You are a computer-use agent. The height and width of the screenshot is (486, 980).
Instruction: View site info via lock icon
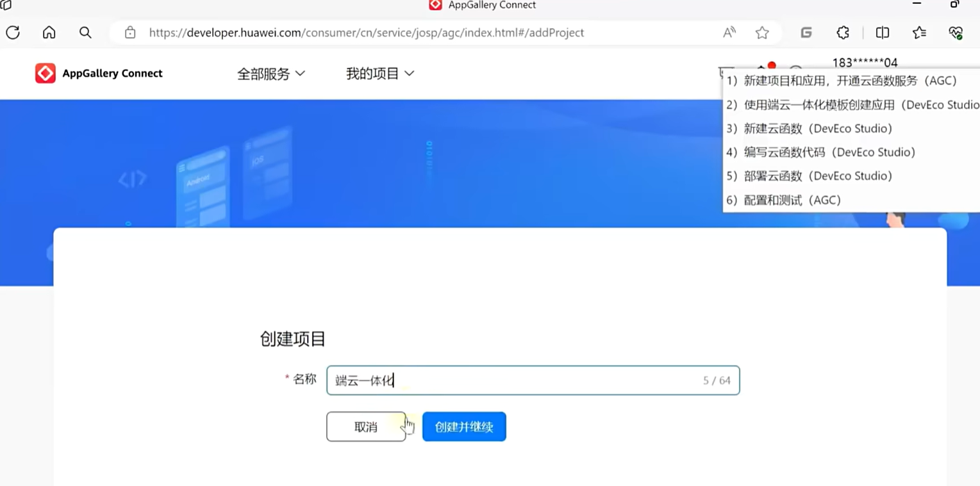click(x=130, y=33)
